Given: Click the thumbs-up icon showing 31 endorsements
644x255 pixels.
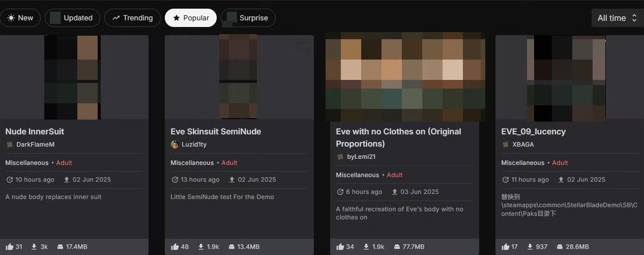Looking at the screenshot, I should pos(9,246).
